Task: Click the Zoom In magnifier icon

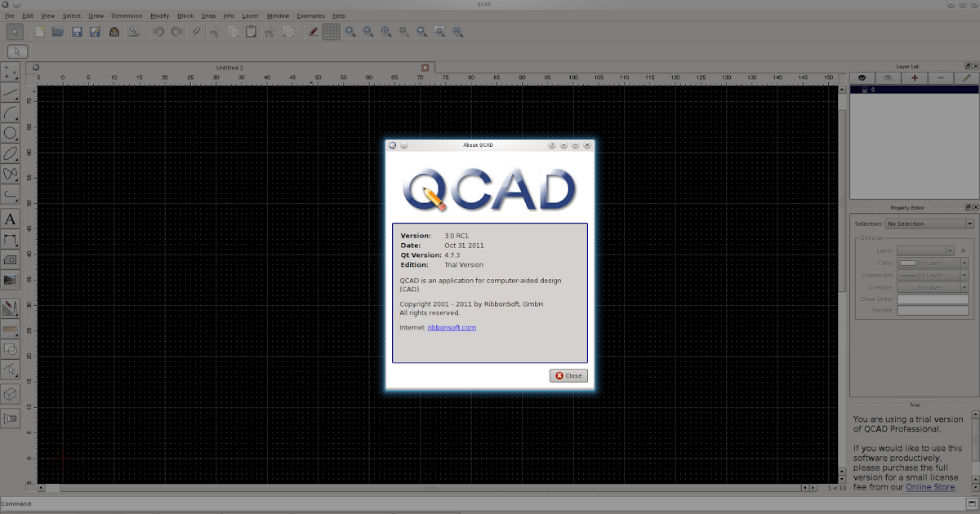Action: coord(350,32)
